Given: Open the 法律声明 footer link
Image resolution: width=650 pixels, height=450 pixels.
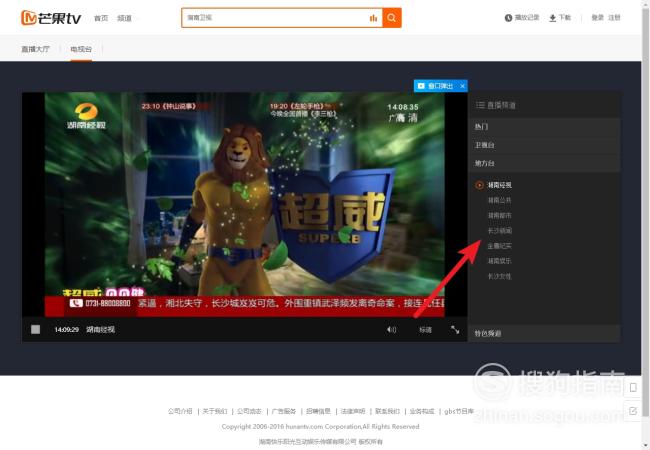Looking at the screenshot, I should [353, 411].
